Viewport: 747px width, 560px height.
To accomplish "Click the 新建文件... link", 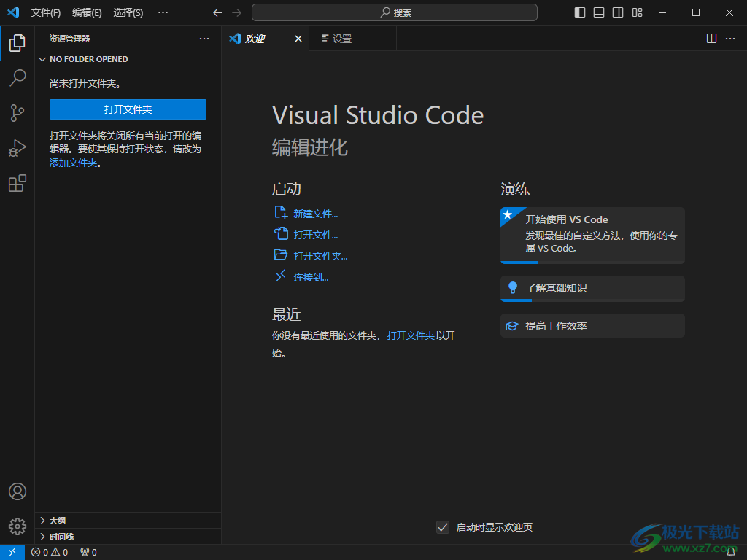I will [x=315, y=214].
